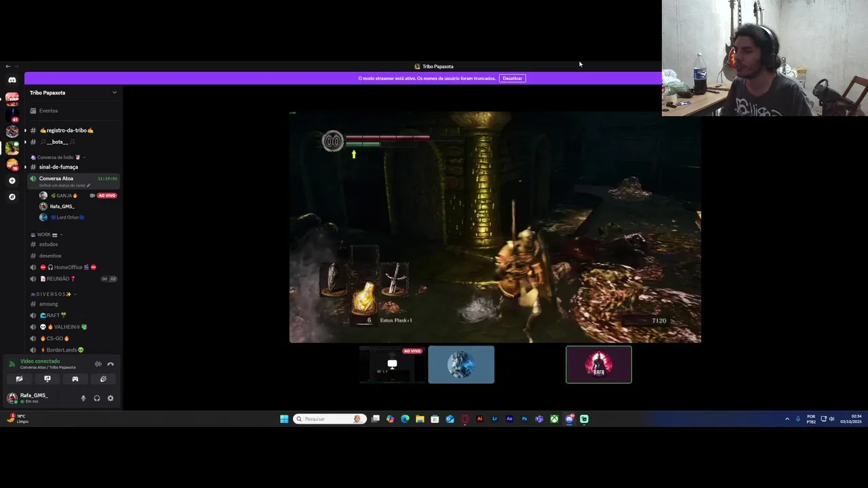Open noise suppression waveform icon
Image resolution: width=868 pixels, height=488 pixels.
(98, 364)
